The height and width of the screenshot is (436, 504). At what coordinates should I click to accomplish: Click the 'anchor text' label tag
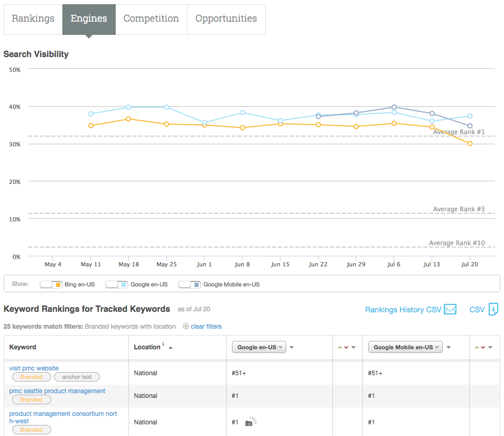coord(77,377)
